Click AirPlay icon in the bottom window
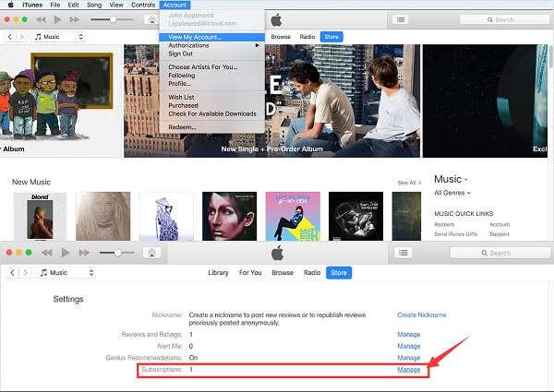 click(152, 253)
